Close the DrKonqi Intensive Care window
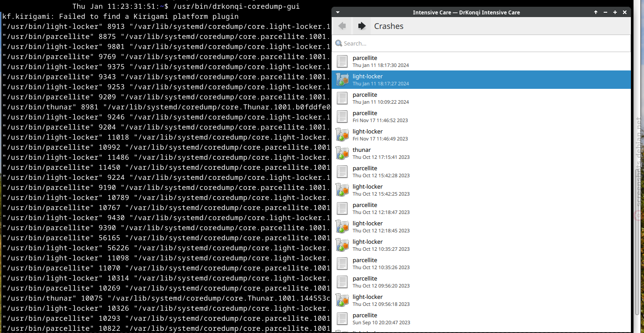Screen dimensions: 644x333 (x=625, y=12)
